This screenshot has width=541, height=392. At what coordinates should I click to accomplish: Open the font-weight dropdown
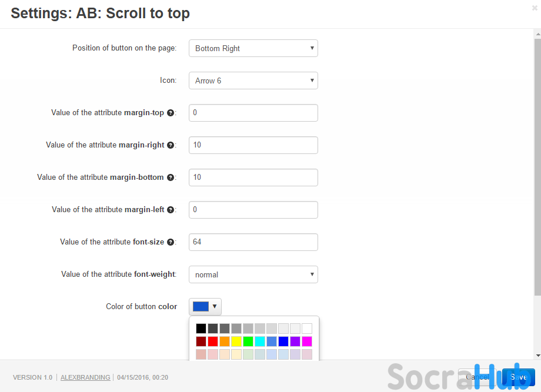[253, 274]
